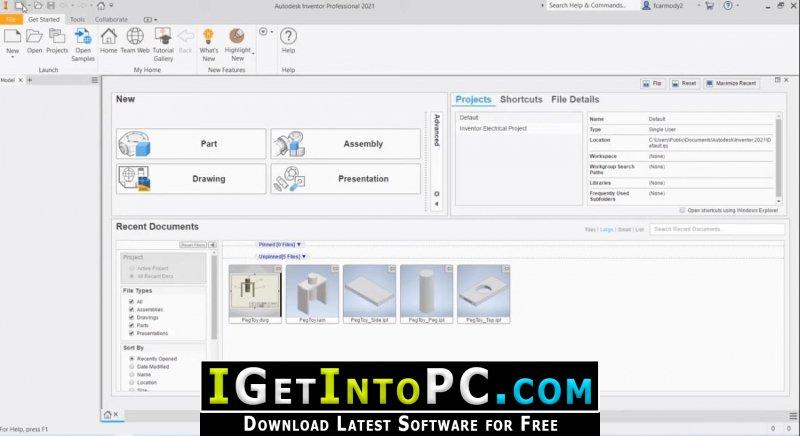Click the Help question mark ribbon icon

[288, 37]
